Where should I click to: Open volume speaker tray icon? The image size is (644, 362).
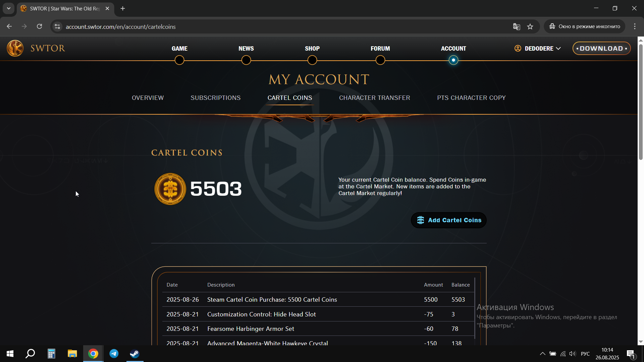pos(573,354)
